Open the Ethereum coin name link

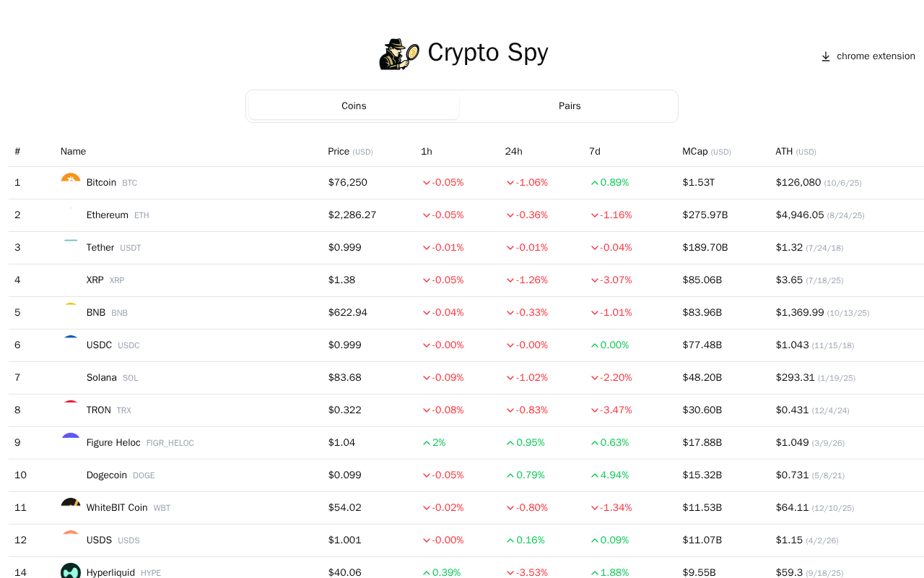coord(107,215)
